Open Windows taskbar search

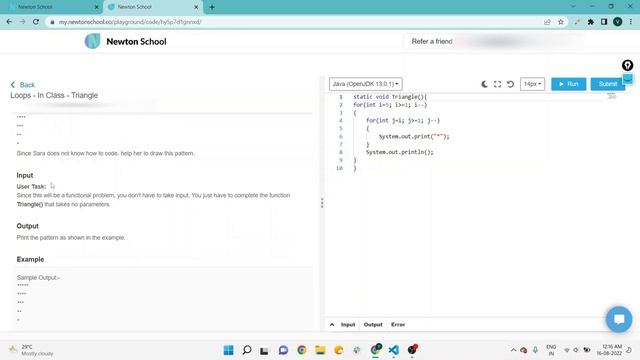click(x=247, y=350)
